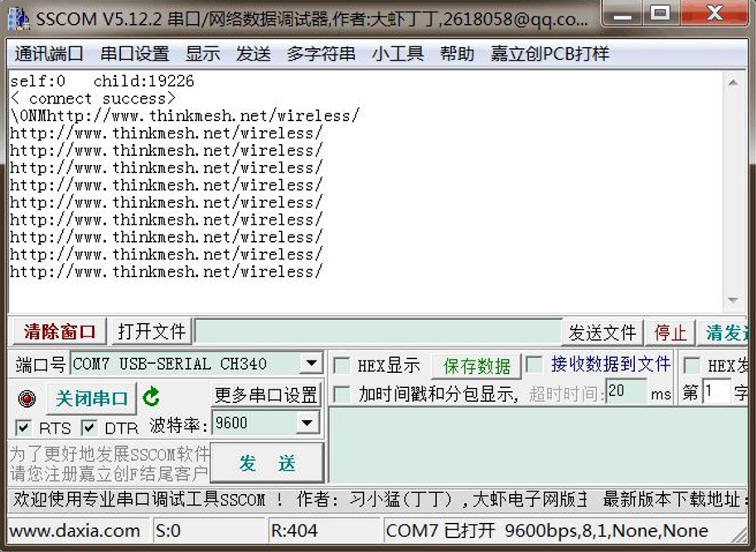
Task: Click the "self:0 child:19226" line
Action: pos(102,81)
